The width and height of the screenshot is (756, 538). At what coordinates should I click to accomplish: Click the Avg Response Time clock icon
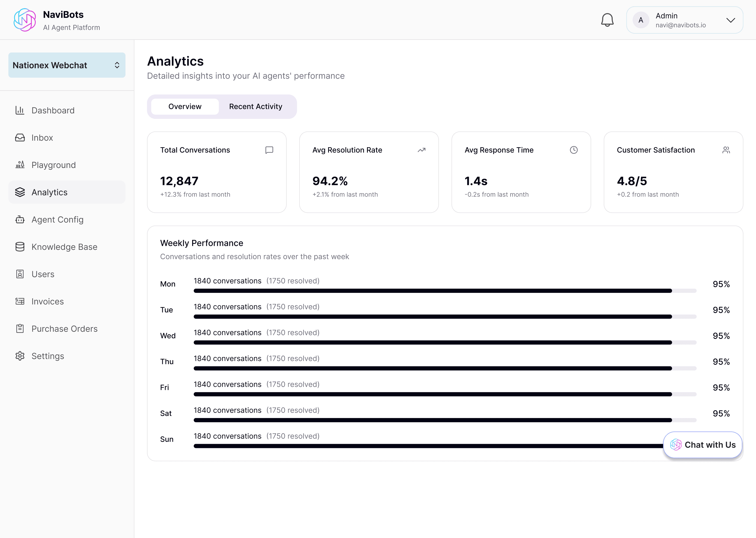(574, 150)
